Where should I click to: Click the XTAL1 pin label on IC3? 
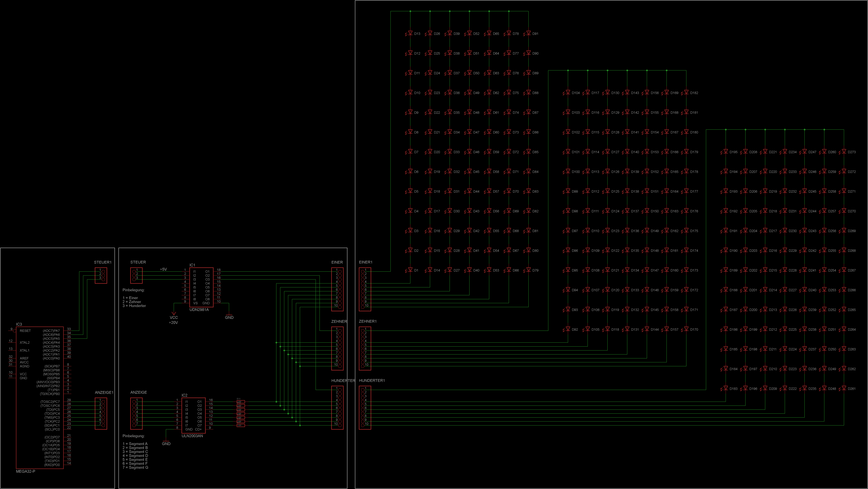[x=25, y=350]
